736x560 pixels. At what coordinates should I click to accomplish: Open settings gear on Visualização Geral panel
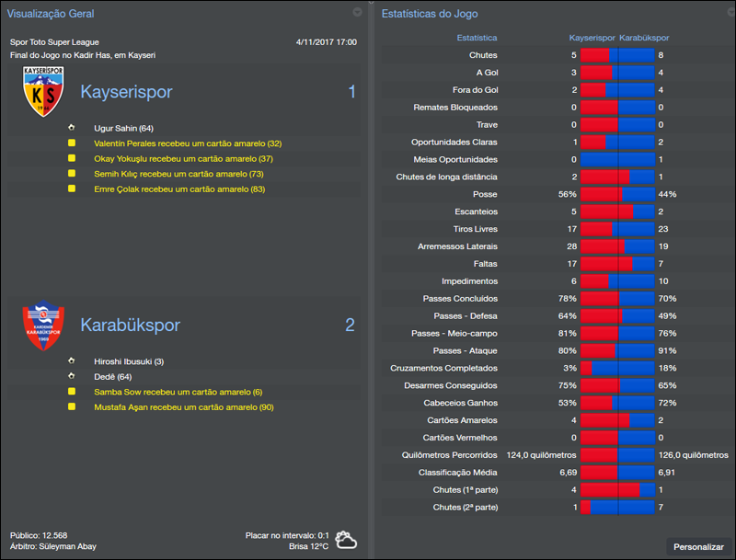click(x=357, y=12)
